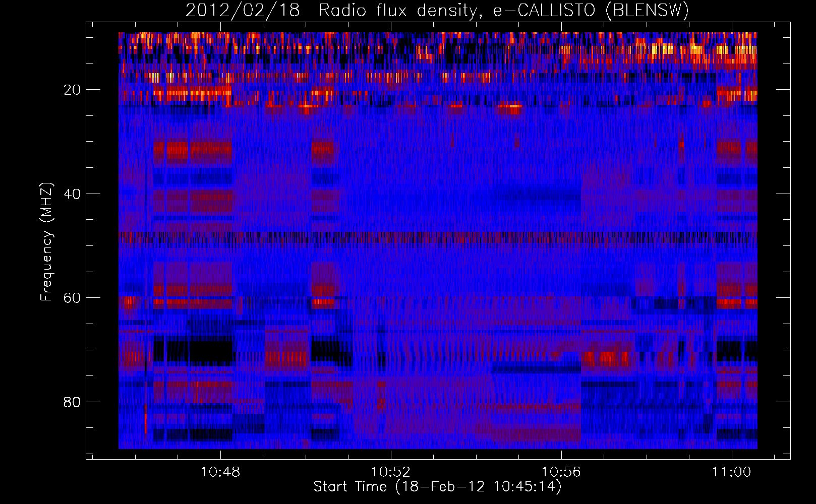
Task: Click the '40' frequency tick label
Action: [73, 194]
